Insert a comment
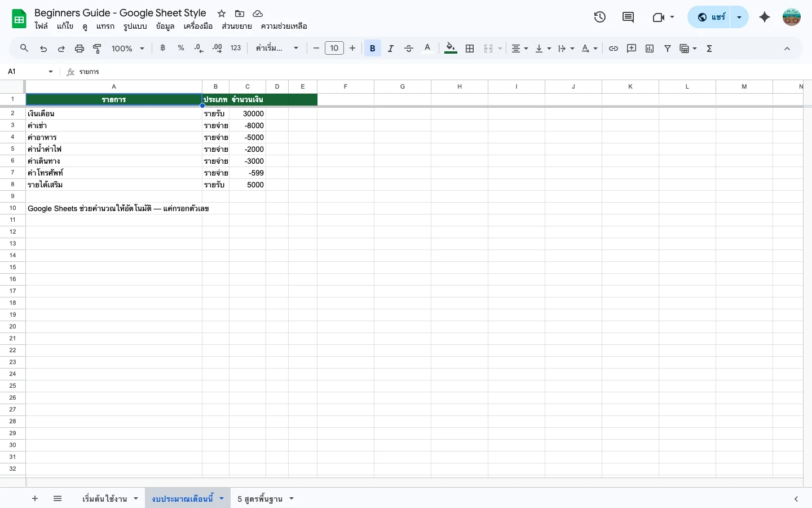812x508 pixels. pos(632,48)
